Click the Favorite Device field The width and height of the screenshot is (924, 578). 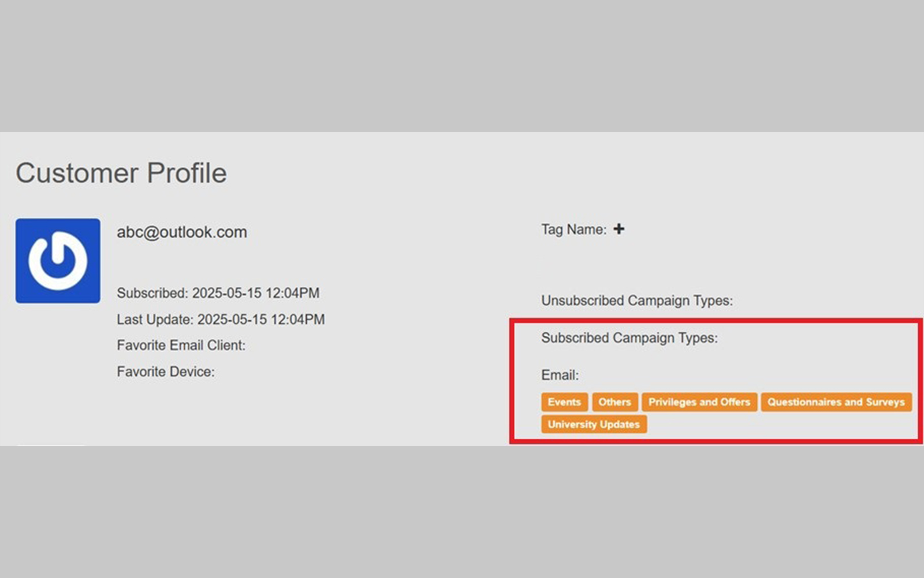point(165,372)
